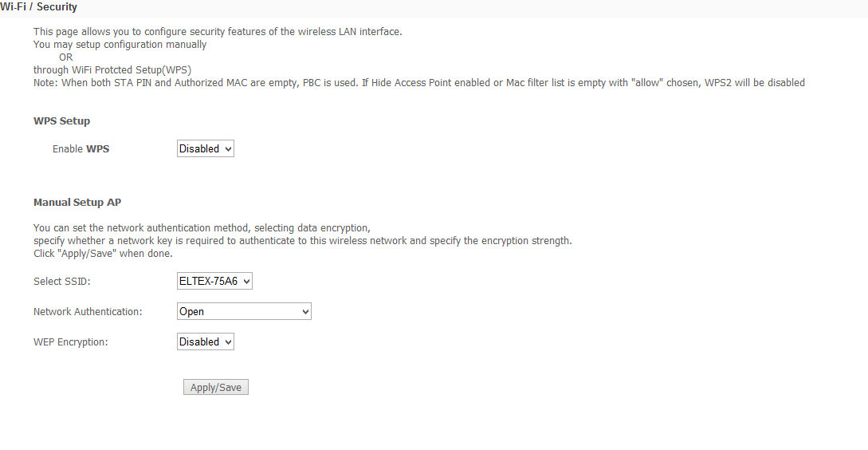The width and height of the screenshot is (868, 450).
Task: Expand the Select SSID dropdown showing ELTEX-75A6
Action: point(214,281)
